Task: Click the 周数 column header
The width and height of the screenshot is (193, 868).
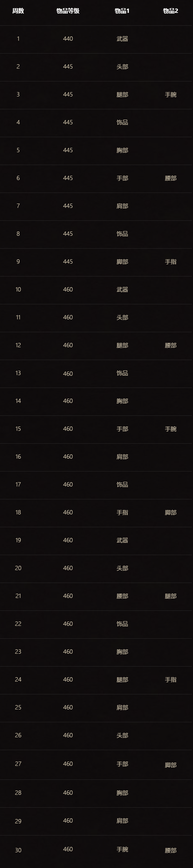Action: (x=18, y=11)
